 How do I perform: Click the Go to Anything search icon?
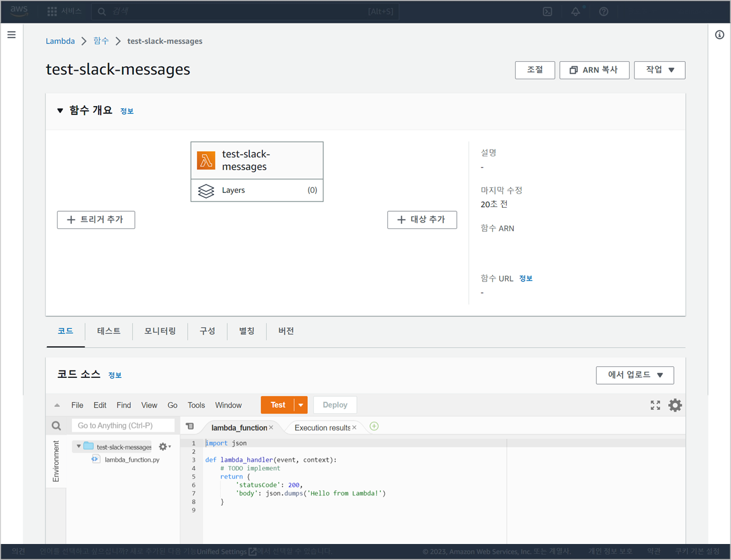click(57, 426)
